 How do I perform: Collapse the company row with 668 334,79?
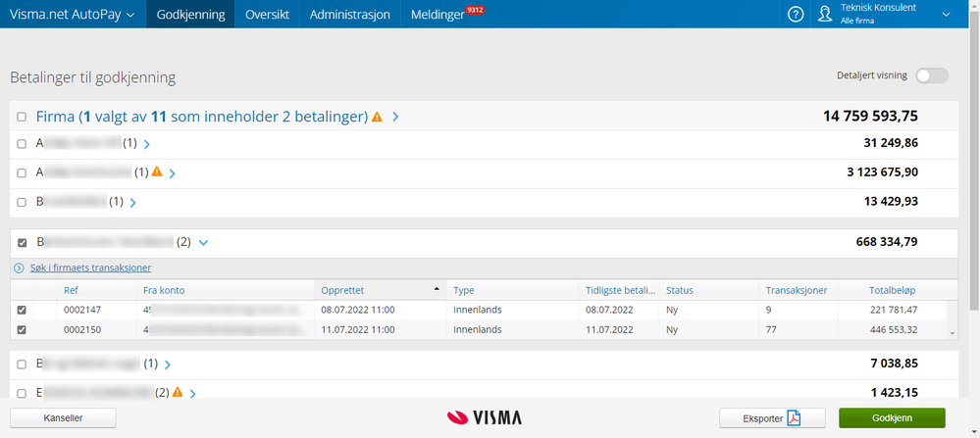click(x=203, y=243)
